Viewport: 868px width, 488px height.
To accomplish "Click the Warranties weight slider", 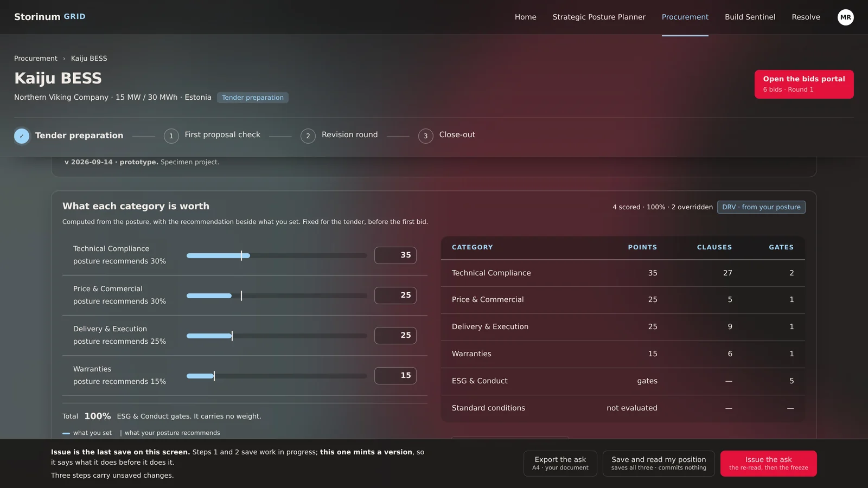I will pos(277,376).
